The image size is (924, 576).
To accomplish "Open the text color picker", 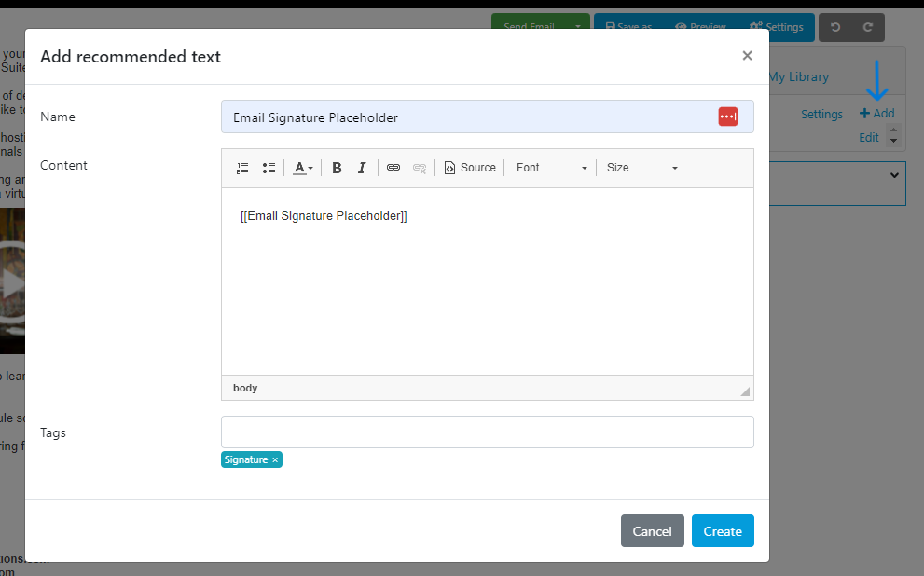I will click(303, 168).
